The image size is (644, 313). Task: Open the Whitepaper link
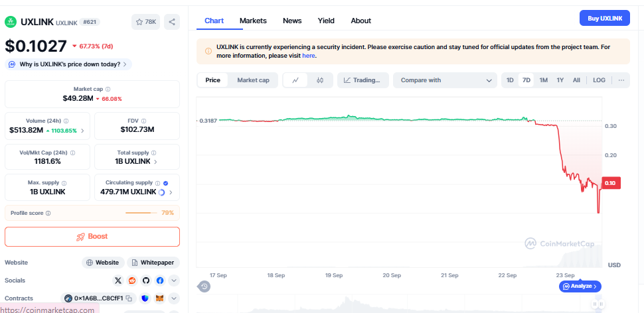coord(153,263)
